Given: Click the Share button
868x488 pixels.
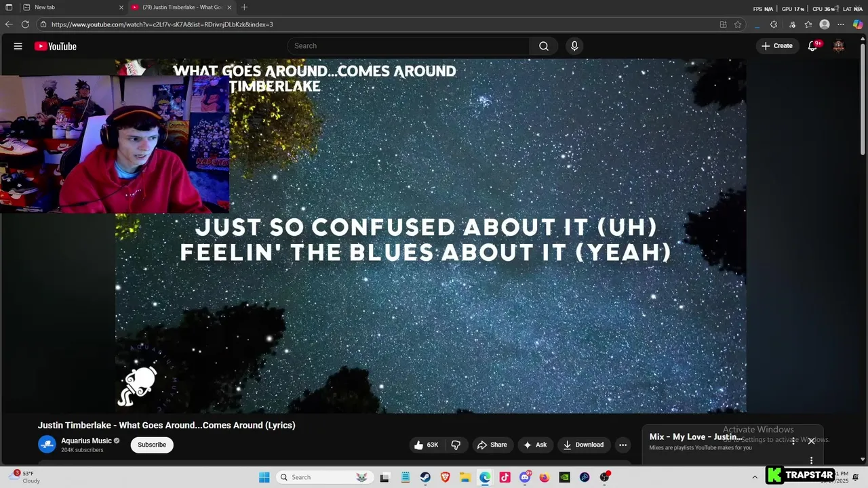Looking at the screenshot, I should (x=492, y=445).
